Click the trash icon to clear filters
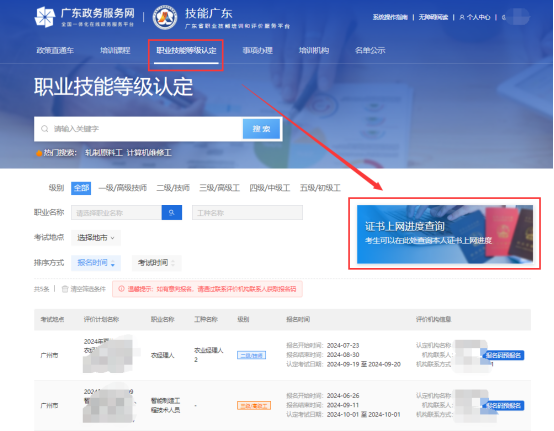The width and height of the screenshot is (554, 431). 65,289
